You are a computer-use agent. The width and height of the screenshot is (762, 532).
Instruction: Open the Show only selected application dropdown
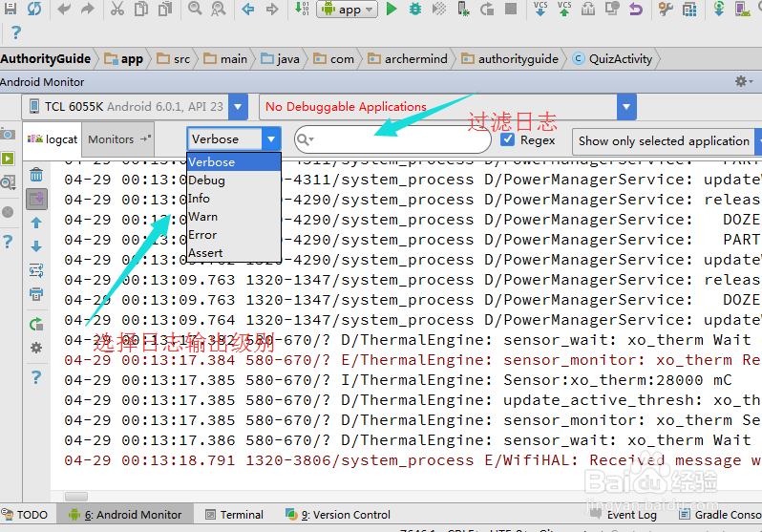[x=667, y=141]
